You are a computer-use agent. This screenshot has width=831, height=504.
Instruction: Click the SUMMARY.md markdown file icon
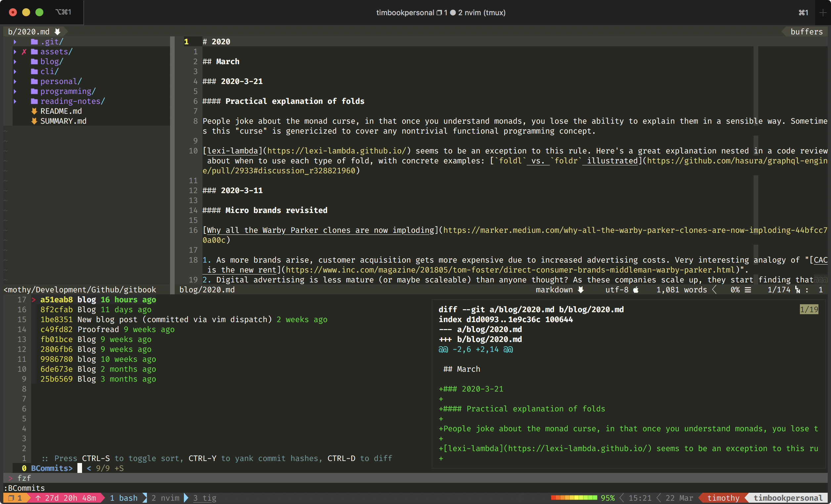click(x=34, y=121)
